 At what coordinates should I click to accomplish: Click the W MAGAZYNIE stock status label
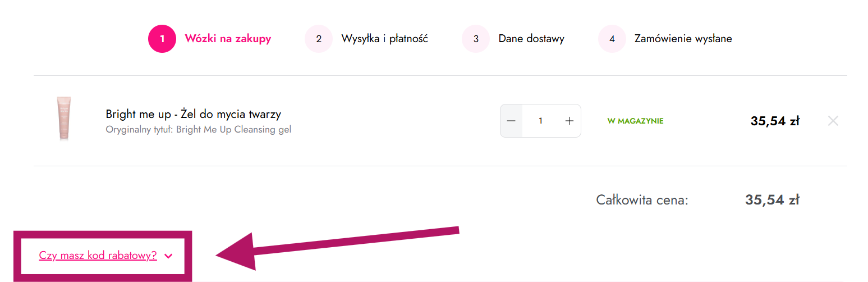(635, 121)
